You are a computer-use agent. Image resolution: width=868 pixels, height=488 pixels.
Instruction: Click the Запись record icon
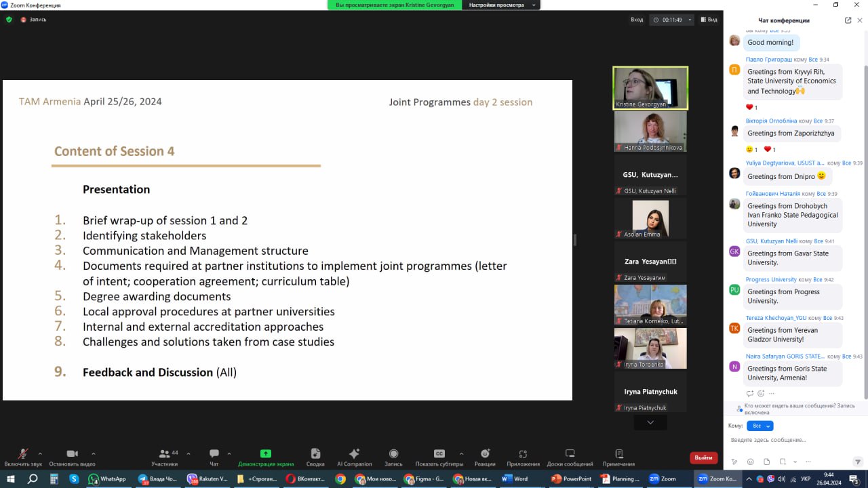[393, 457]
